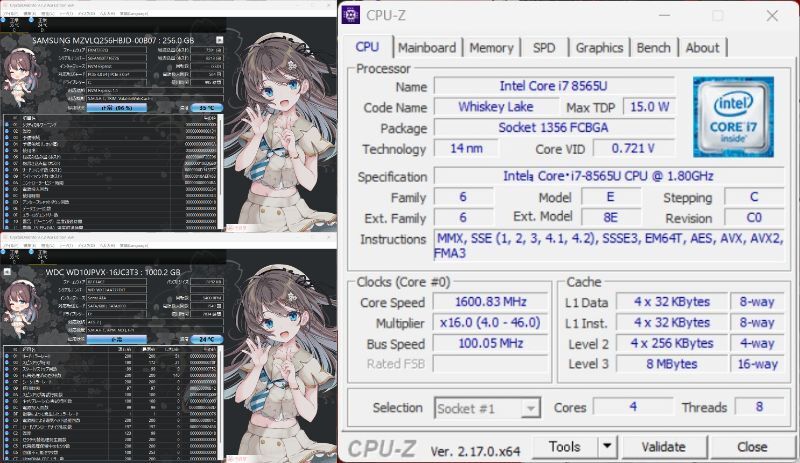Click the CPU-Z title bar app icon
This screenshot has height=463, width=800.
pos(352,15)
